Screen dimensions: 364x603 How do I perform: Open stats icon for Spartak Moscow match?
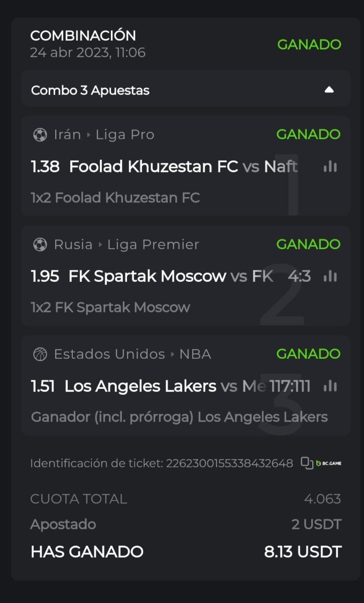click(330, 276)
